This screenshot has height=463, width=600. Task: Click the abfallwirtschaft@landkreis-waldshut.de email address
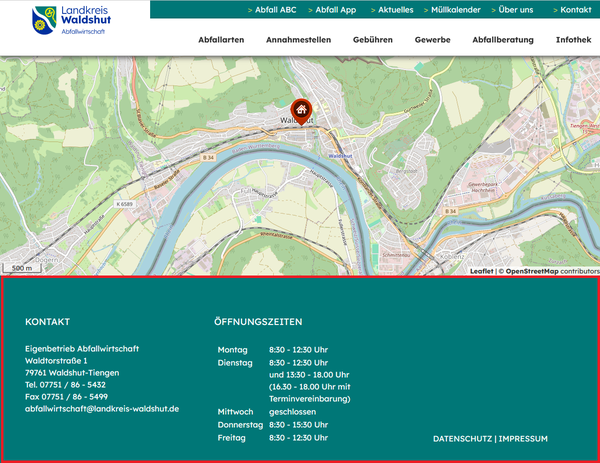pyautogui.click(x=102, y=409)
